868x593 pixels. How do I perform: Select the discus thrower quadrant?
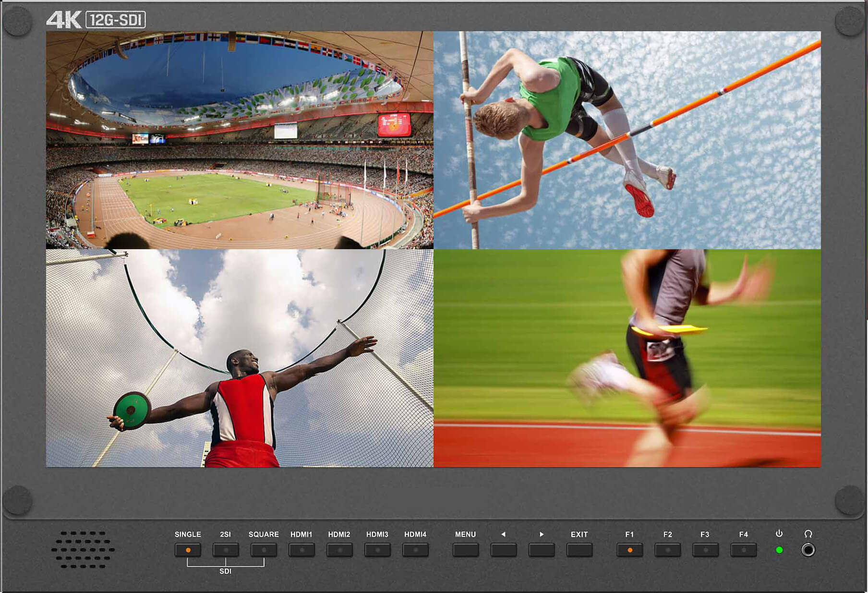click(x=240, y=358)
